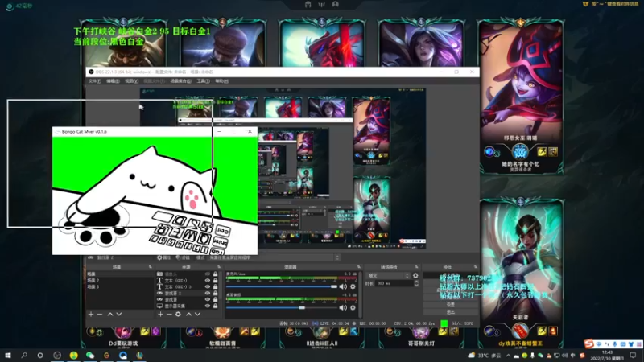Open the 视图(V) menu in OBS
Screen dimensions: 644x362
click(131, 81)
